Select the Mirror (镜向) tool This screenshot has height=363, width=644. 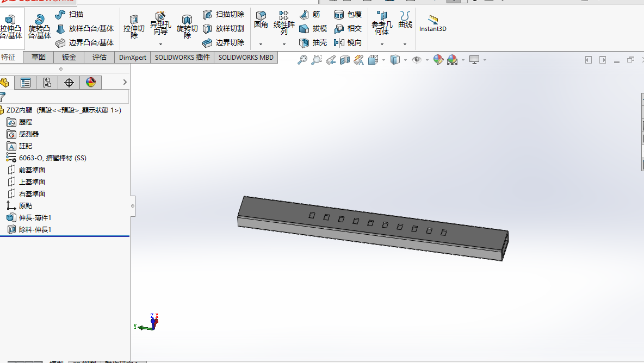(348, 42)
